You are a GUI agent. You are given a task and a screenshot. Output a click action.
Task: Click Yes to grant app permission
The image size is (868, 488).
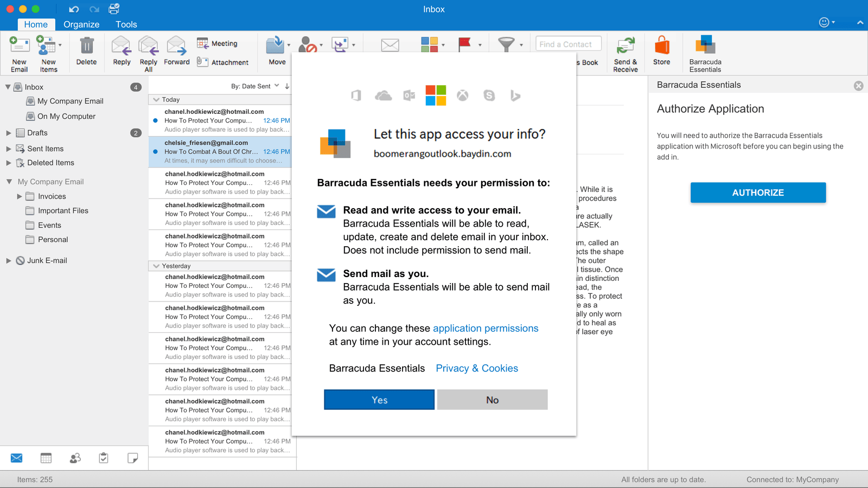pyautogui.click(x=379, y=400)
